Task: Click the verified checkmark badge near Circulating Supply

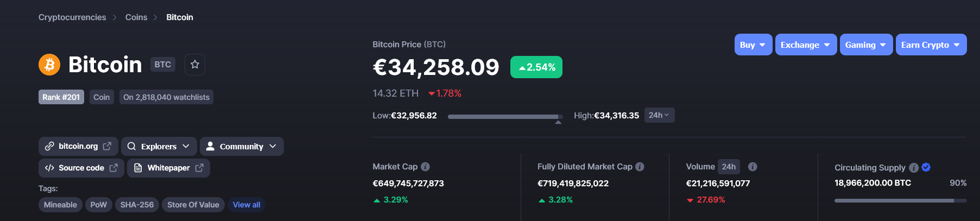Action: click(x=926, y=167)
